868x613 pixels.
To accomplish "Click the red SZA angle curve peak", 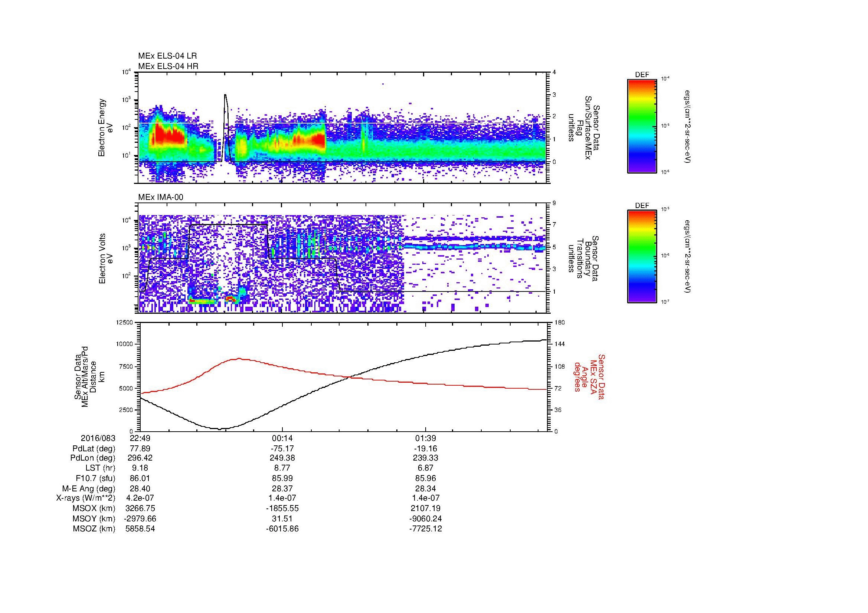I will coord(239,359).
